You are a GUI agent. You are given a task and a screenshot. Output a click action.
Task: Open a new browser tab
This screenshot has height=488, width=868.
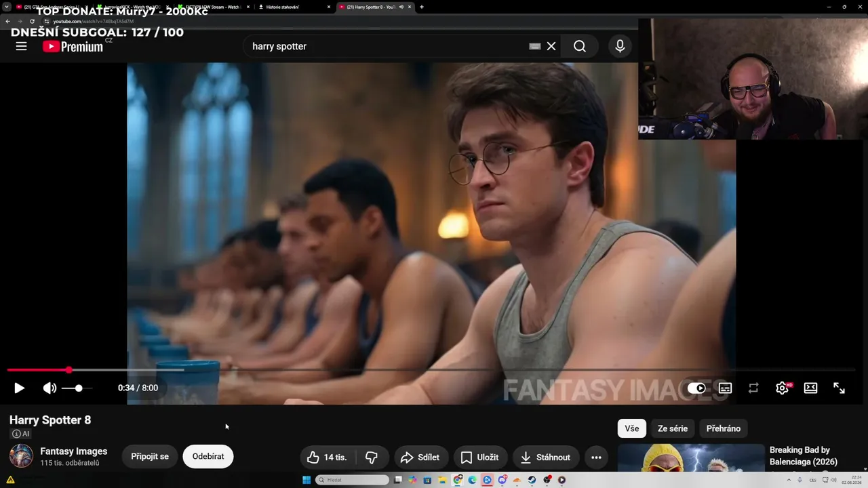click(x=422, y=7)
